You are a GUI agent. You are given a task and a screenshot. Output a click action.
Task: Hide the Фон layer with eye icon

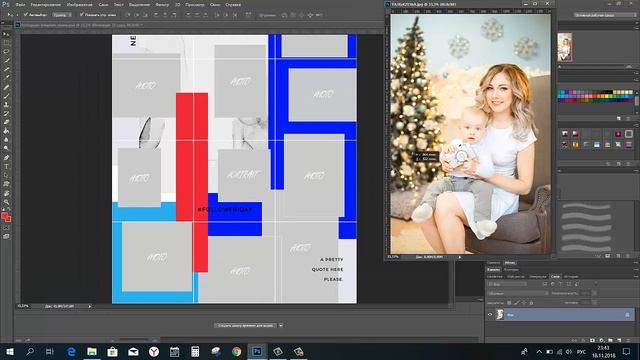coord(490,315)
